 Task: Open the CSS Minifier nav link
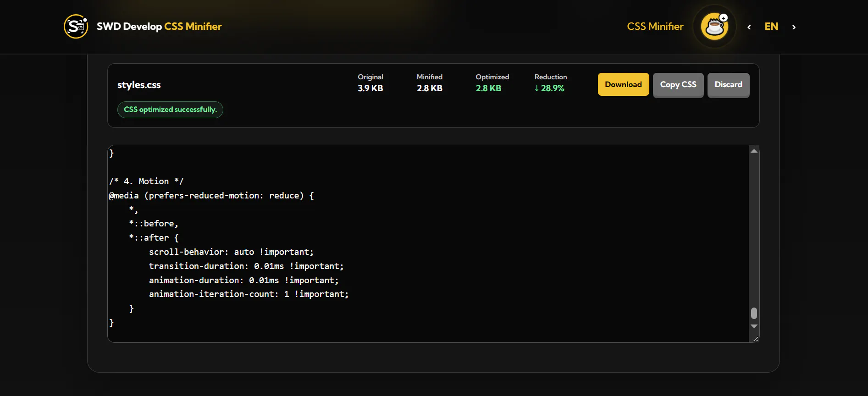pos(655,27)
